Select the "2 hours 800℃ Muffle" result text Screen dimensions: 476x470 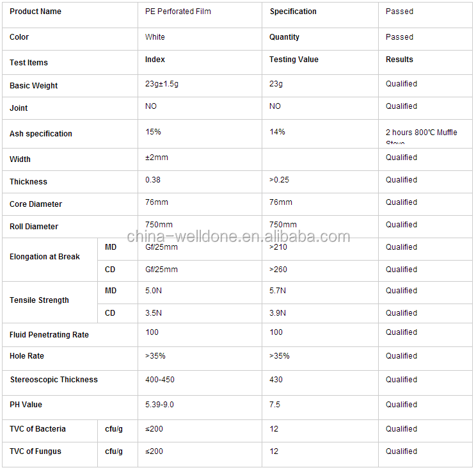pyautogui.click(x=422, y=133)
